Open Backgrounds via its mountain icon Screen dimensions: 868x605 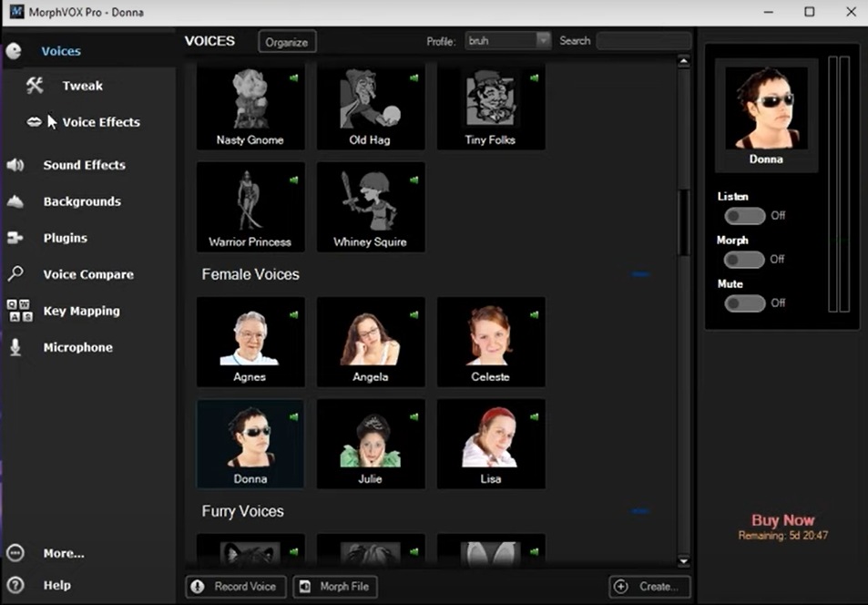pos(15,201)
